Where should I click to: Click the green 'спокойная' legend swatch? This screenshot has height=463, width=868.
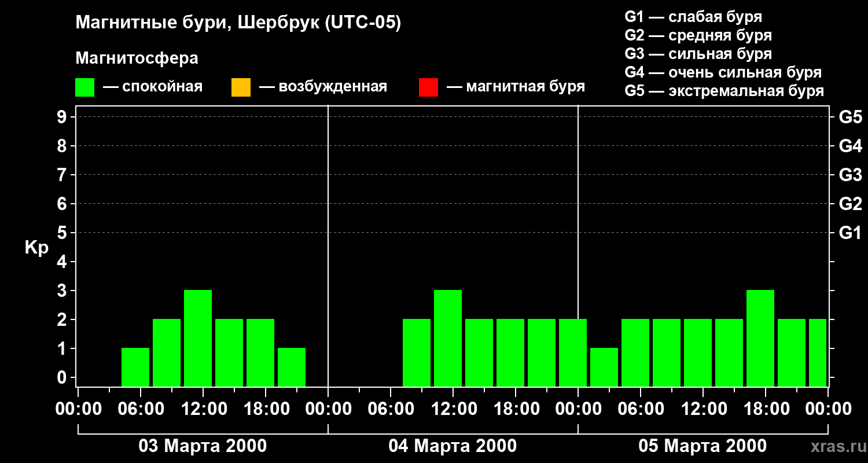pos(84,87)
